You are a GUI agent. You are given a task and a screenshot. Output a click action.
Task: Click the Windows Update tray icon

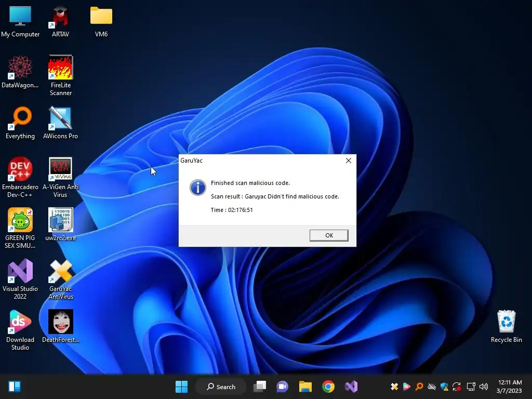(x=457, y=387)
